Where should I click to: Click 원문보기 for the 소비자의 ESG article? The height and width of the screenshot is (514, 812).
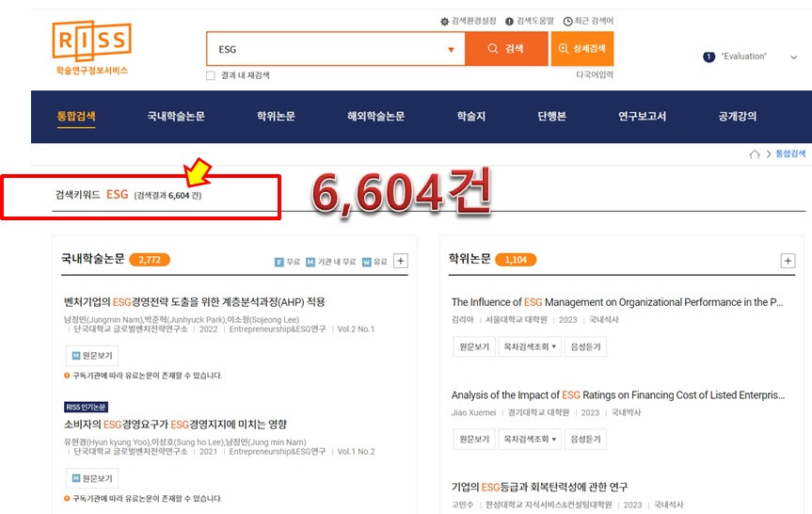coord(92,478)
